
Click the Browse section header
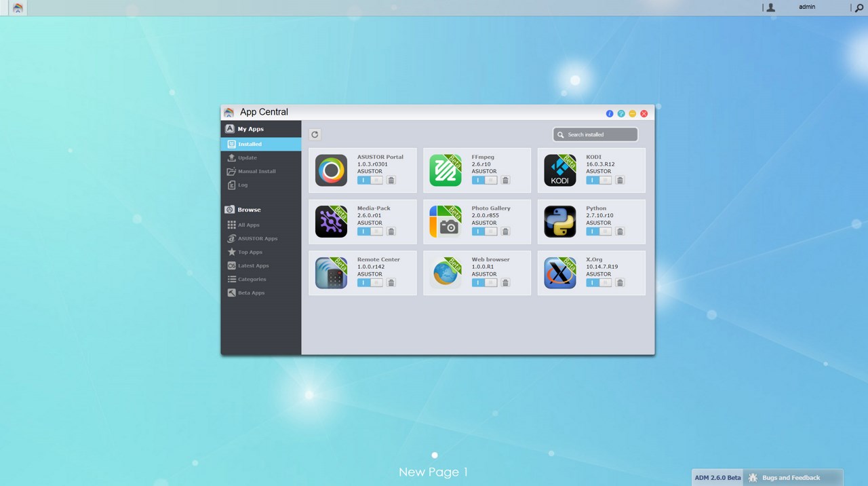pos(261,210)
